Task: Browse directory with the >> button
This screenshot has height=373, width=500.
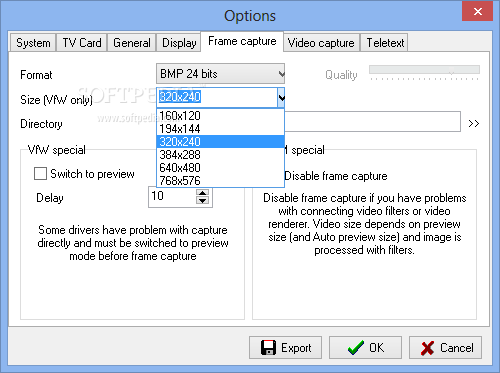Action: click(x=474, y=124)
